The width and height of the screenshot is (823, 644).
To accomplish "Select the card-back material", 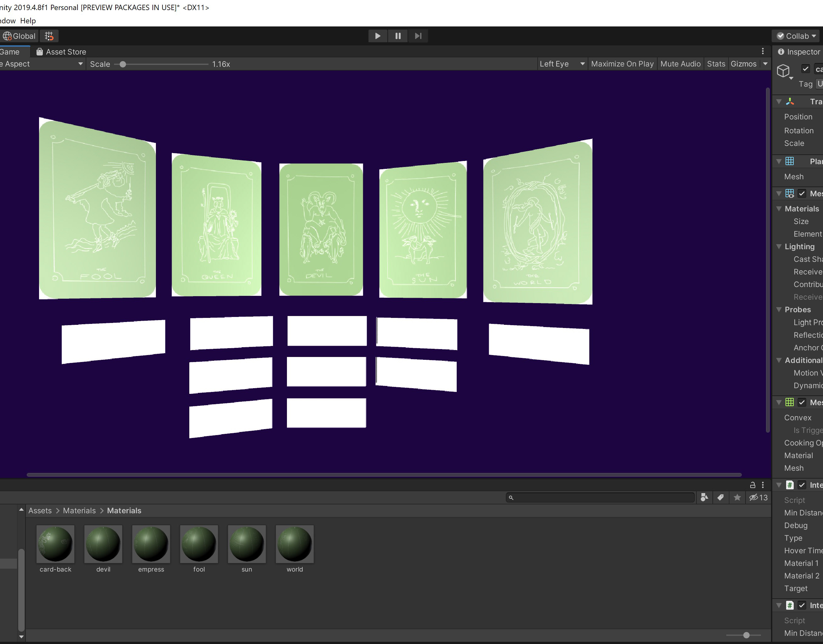I will (x=55, y=549).
